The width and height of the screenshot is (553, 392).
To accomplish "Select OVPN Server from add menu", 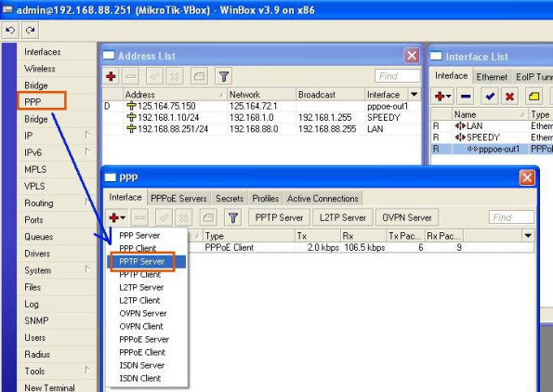I will point(143,313).
